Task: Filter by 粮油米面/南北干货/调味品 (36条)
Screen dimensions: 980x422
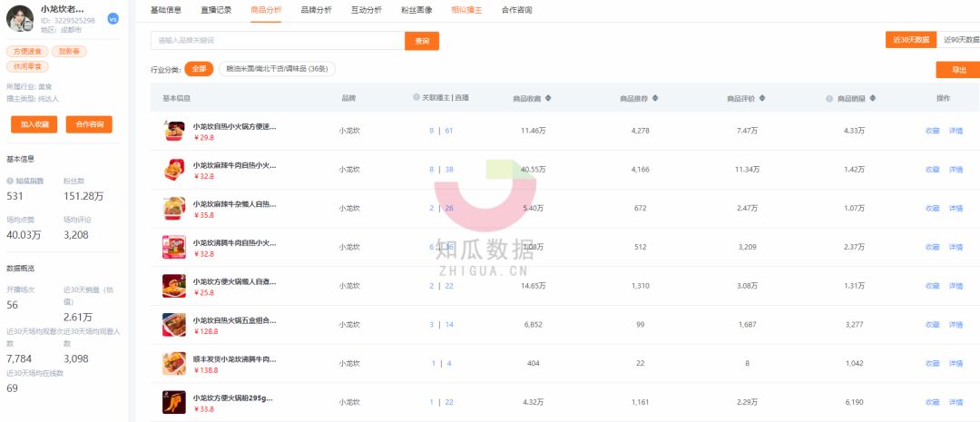Action: pyautogui.click(x=277, y=69)
